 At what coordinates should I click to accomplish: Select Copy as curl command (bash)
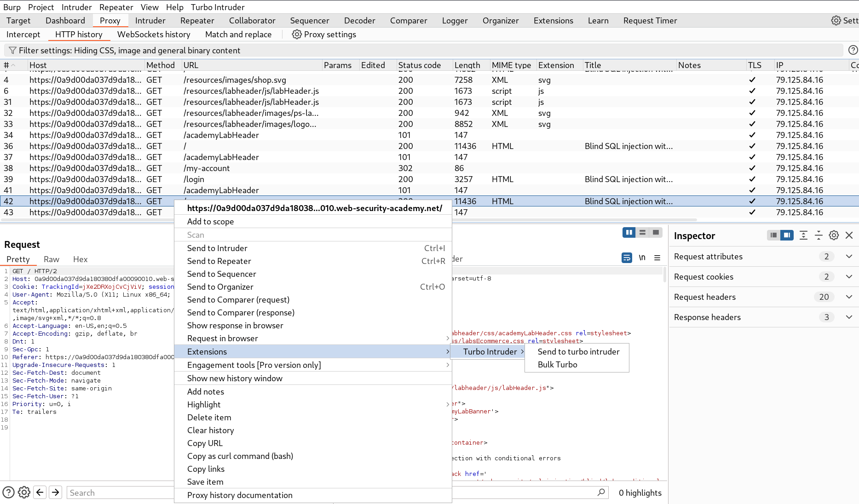[313, 456]
